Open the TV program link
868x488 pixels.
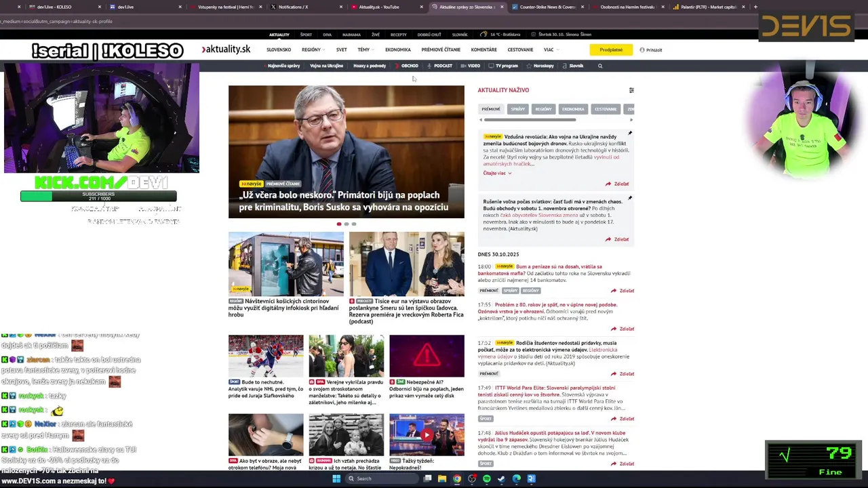click(503, 66)
